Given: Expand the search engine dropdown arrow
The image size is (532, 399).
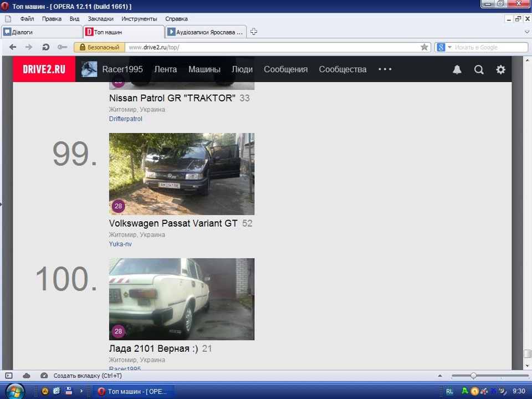Looking at the screenshot, I should (449, 47).
